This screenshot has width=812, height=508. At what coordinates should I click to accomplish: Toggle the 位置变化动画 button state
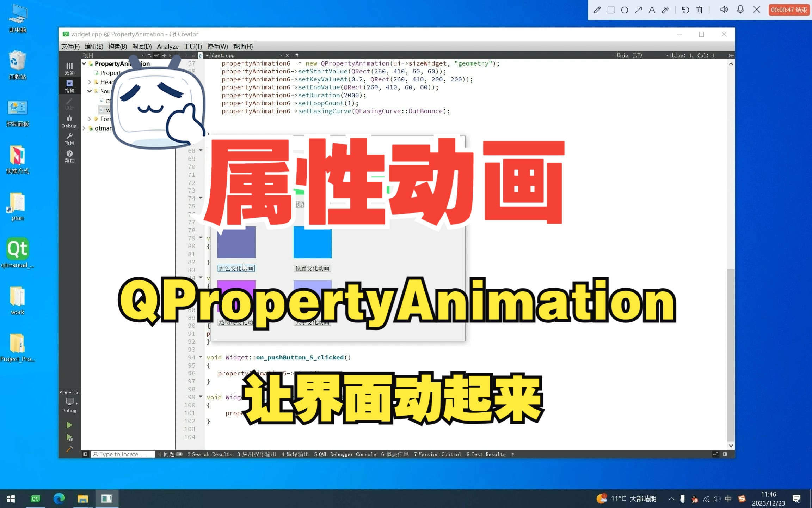coord(312,268)
